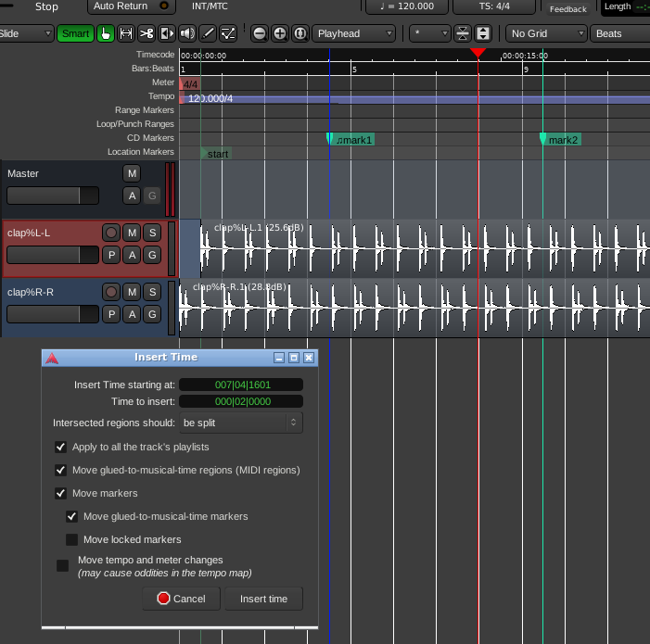
Task: Open the No Grid snap dropdown
Action: pos(545,33)
